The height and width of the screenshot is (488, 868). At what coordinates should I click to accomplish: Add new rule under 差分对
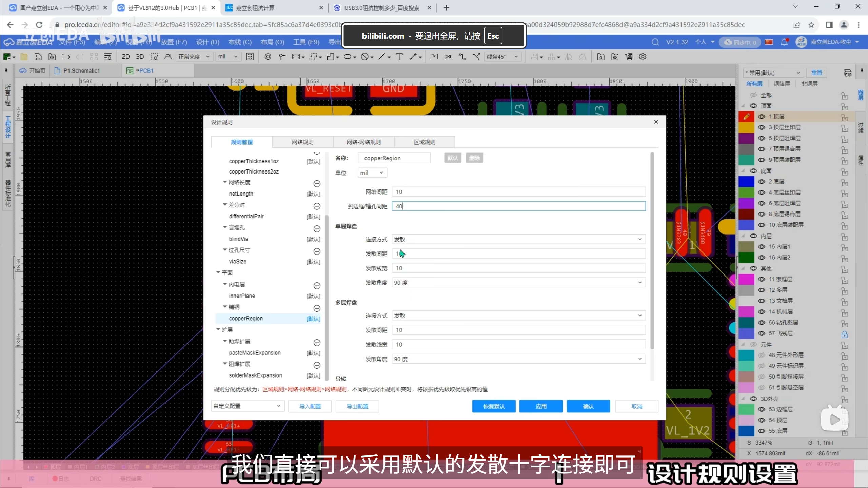pos(317,206)
